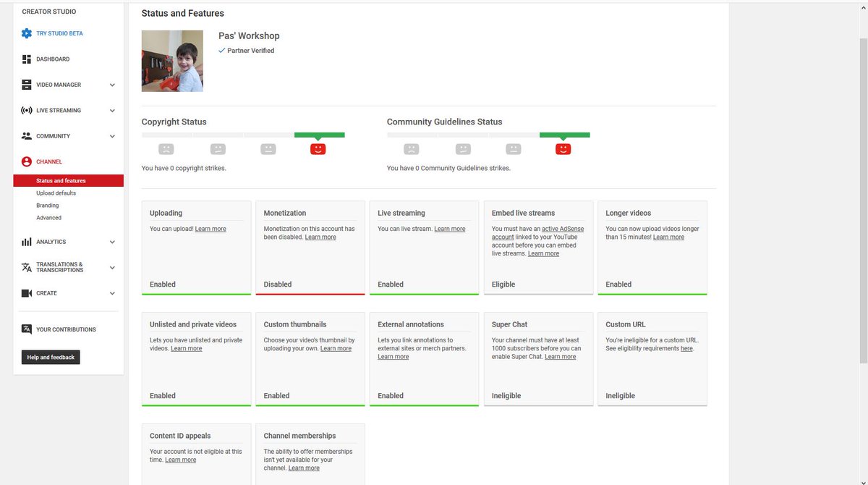This screenshot has width=868, height=485.
Task: Click the Video Manager icon
Action: (x=27, y=85)
